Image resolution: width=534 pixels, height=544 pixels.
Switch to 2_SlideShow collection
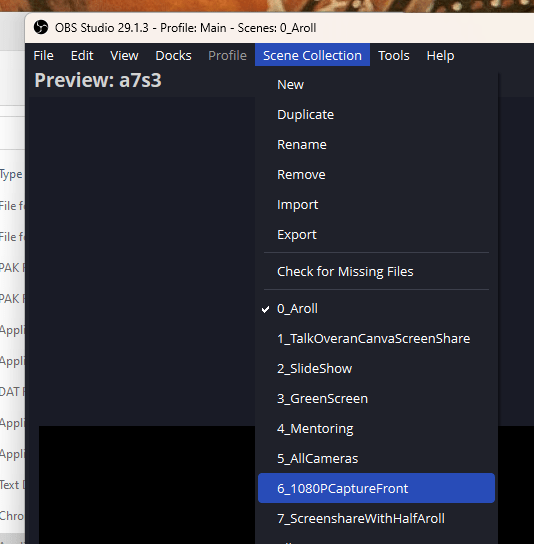pyautogui.click(x=376, y=369)
